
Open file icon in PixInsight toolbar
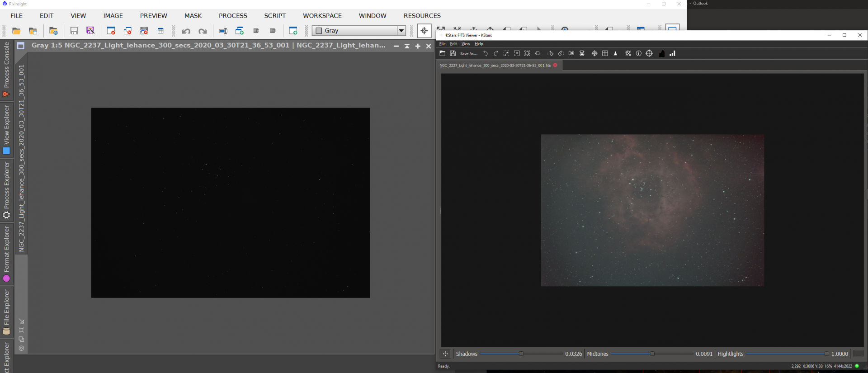[16, 31]
